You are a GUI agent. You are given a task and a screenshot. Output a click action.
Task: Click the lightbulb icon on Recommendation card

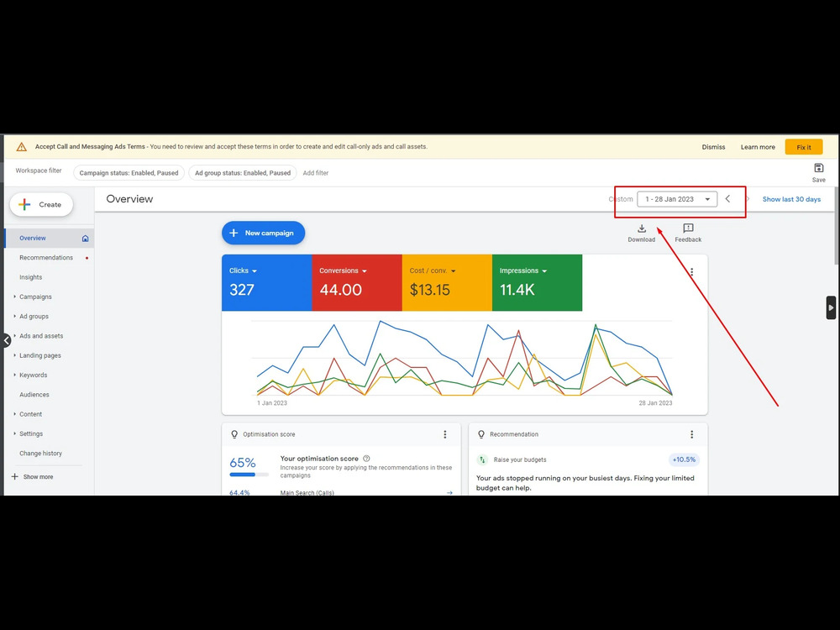point(481,434)
